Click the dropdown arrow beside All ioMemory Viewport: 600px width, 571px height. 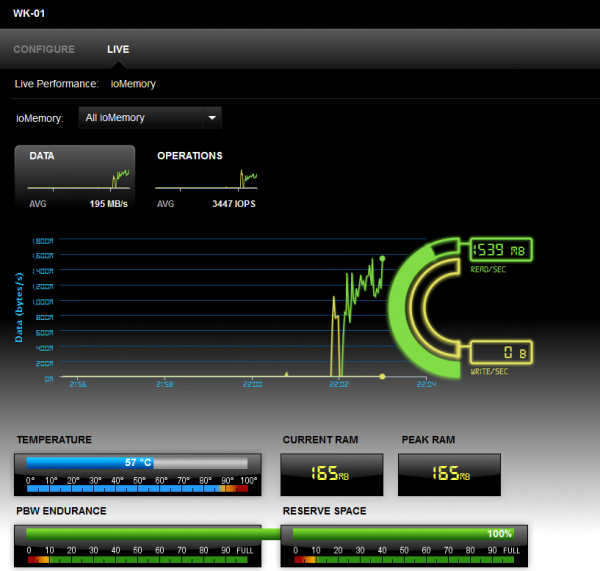[x=211, y=118]
